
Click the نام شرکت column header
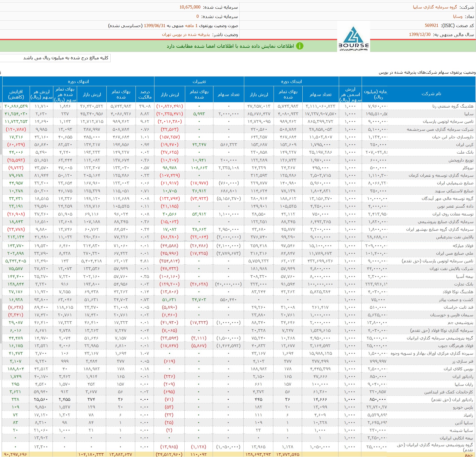coord(431,94)
